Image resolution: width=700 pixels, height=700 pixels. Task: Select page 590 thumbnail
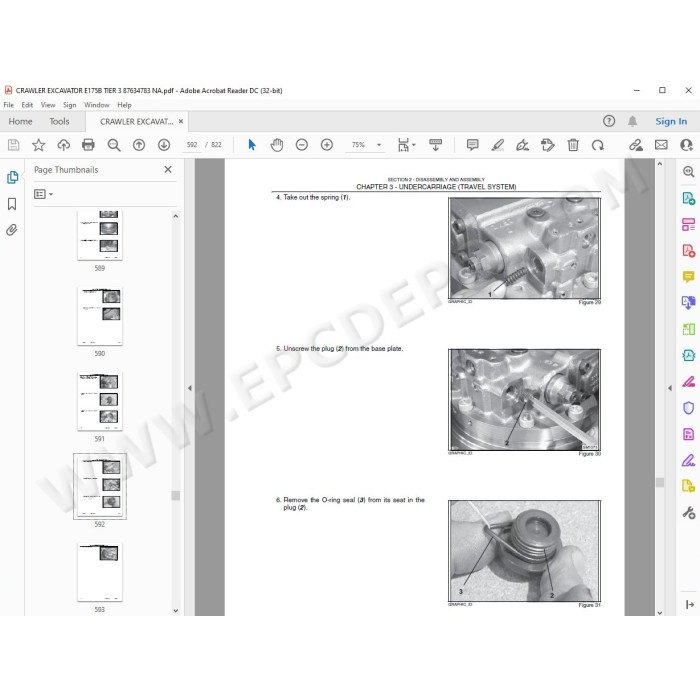(100, 316)
